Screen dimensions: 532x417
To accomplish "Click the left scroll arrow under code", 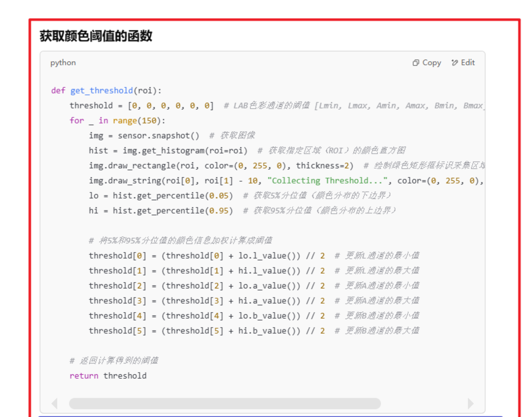I will click(x=55, y=403).
